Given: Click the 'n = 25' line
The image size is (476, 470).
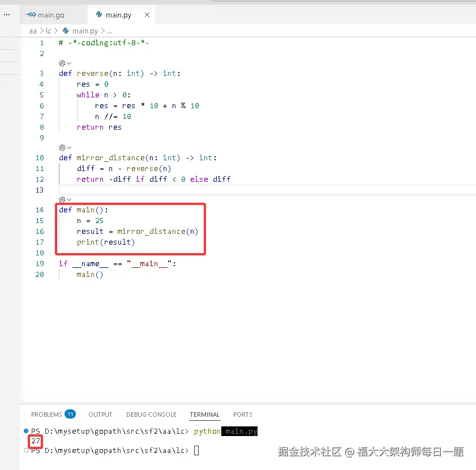Looking at the screenshot, I should (x=90, y=221).
